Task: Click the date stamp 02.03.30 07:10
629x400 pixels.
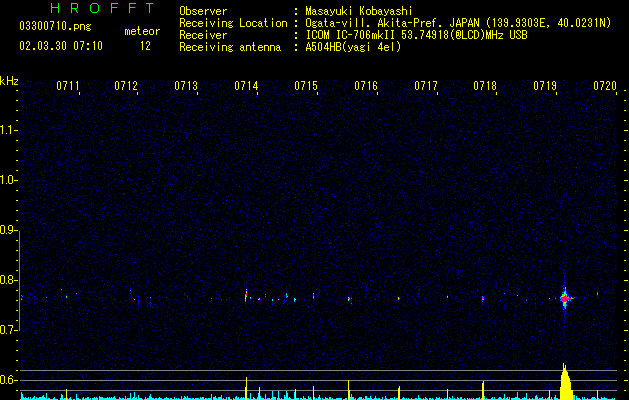Action: pyautogui.click(x=61, y=46)
